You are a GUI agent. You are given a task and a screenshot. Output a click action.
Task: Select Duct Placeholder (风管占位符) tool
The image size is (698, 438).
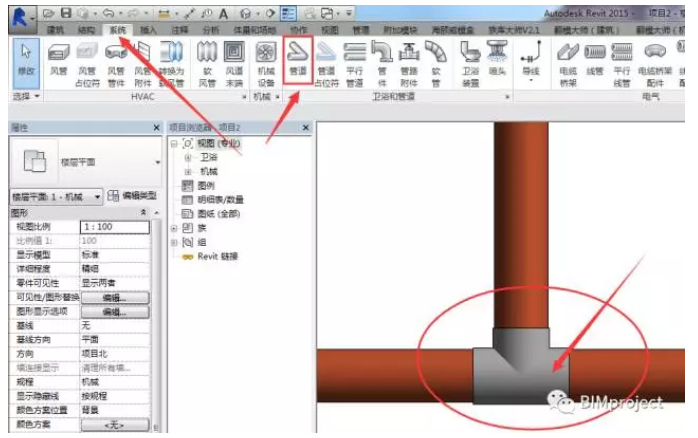point(87,64)
